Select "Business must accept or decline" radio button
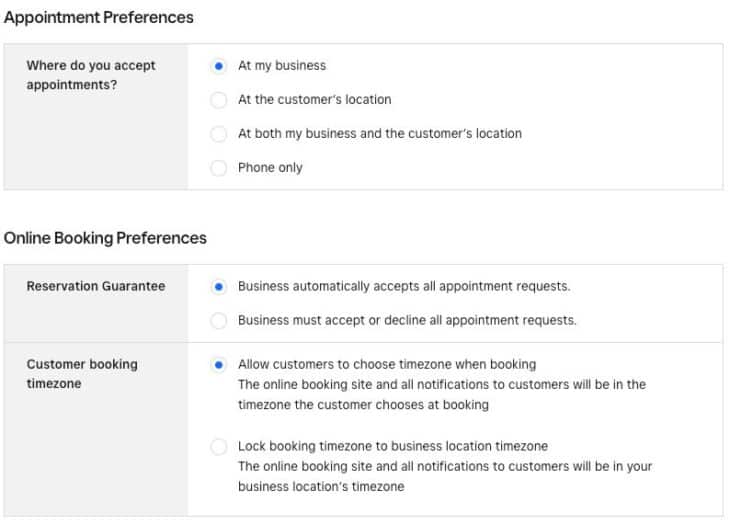The width and height of the screenshot is (730, 525). (x=218, y=321)
